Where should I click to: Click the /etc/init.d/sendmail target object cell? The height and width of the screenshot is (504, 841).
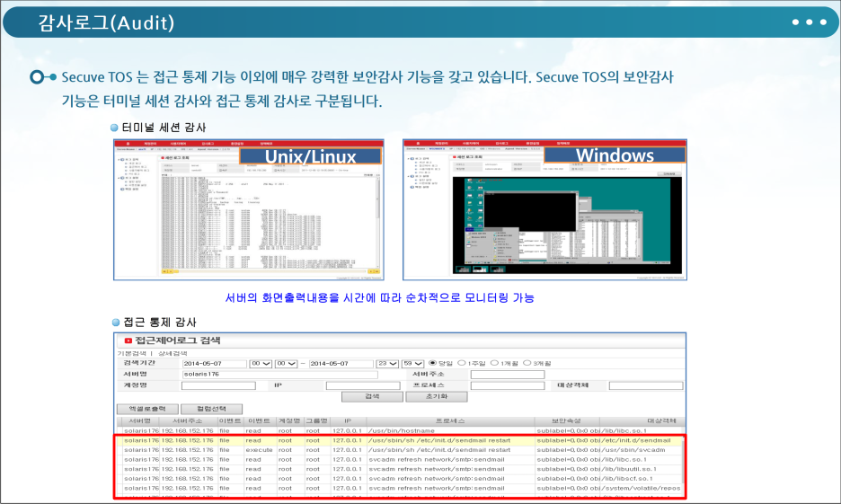pos(641,441)
